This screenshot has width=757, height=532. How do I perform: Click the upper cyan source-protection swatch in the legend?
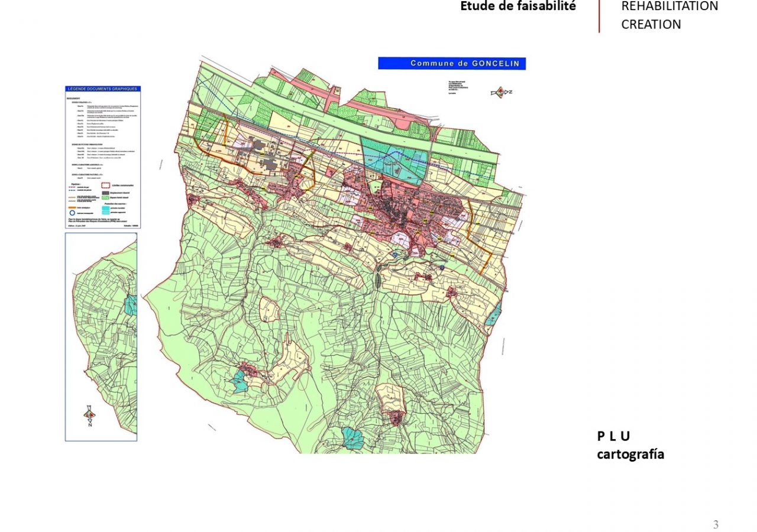point(107,208)
